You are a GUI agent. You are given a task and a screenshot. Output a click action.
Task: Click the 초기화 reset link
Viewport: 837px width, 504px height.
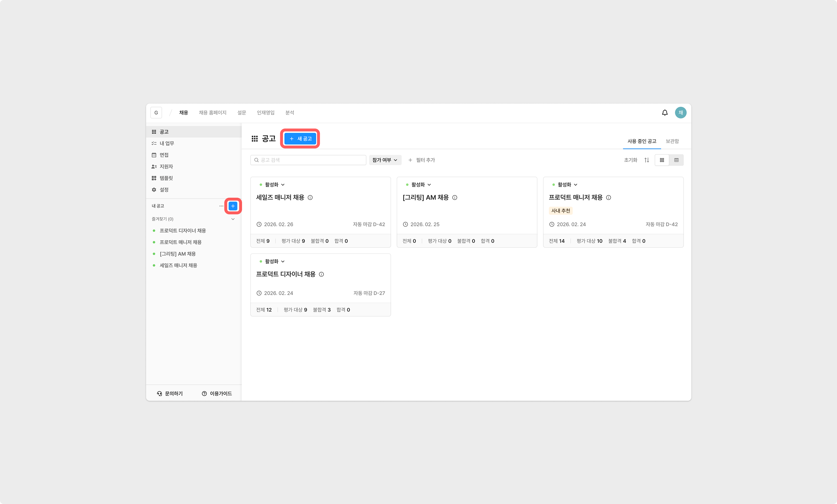pyautogui.click(x=630, y=160)
